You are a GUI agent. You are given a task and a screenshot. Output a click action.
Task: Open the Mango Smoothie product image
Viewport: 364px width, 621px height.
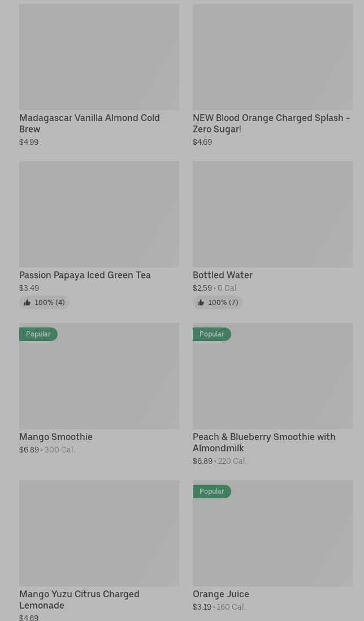[x=99, y=376]
